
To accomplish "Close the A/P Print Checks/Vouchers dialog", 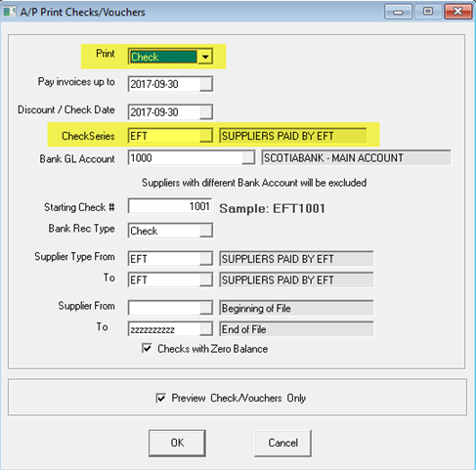I will (458, 12).
